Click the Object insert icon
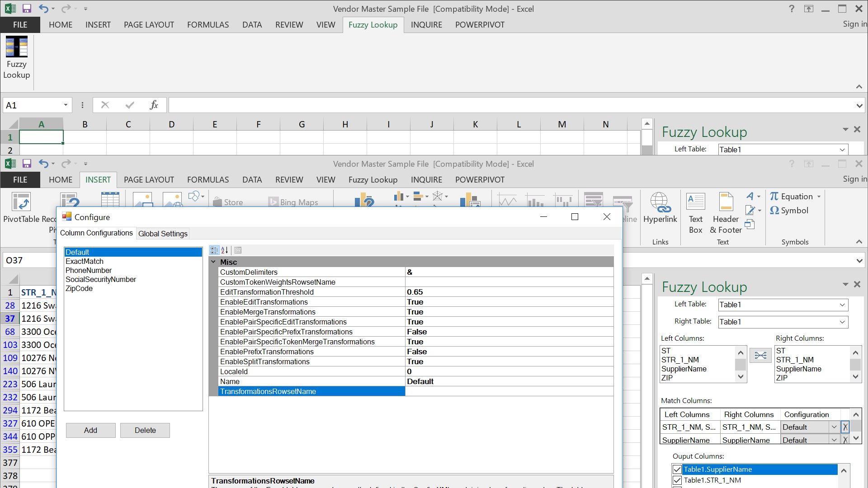This screenshot has height=488, width=868. pos(750,224)
